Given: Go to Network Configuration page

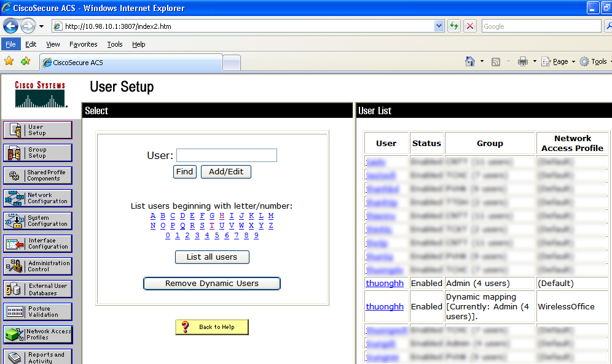Looking at the screenshot, I should click(x=37, y=198).
